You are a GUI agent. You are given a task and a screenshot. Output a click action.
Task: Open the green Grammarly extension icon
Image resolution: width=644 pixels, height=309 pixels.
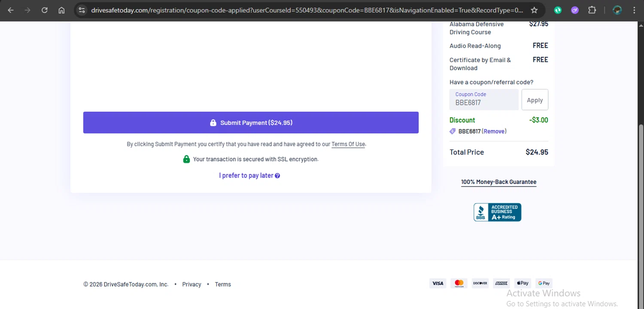point(558,10)
